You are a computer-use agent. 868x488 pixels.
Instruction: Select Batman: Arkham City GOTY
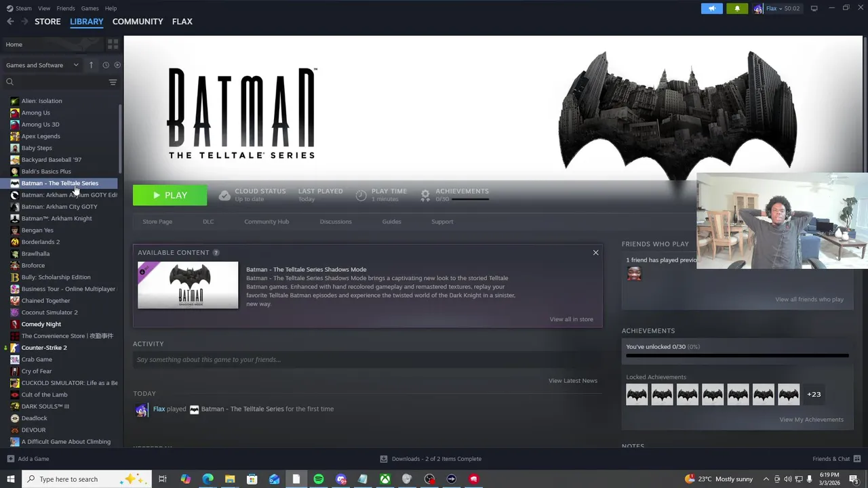pos(60,207)
